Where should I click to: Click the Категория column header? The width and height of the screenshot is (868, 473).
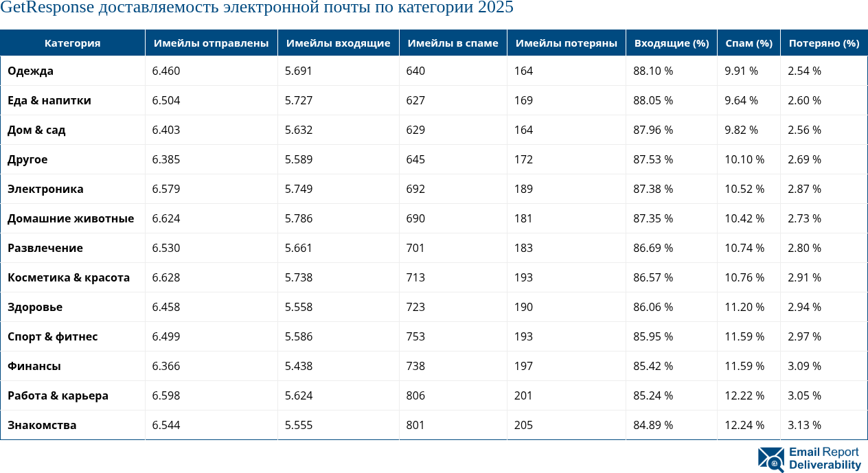tap(71, 42)
